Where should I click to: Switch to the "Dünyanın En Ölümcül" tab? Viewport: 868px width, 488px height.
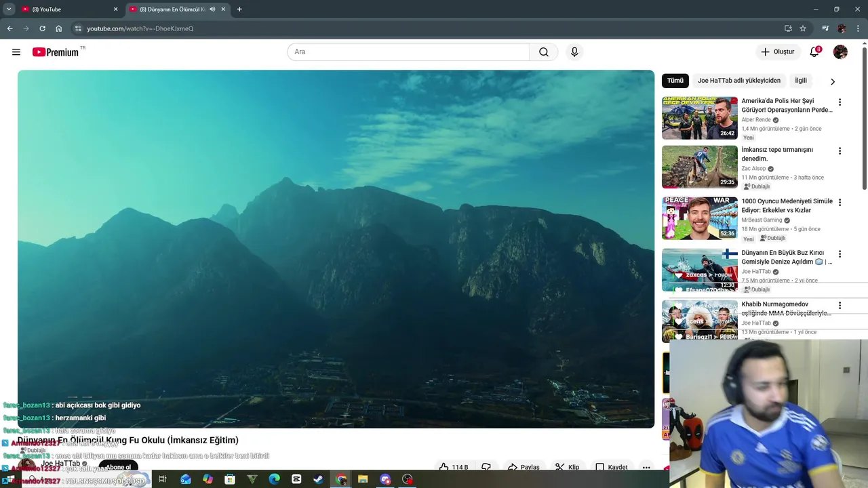(172, 9)
